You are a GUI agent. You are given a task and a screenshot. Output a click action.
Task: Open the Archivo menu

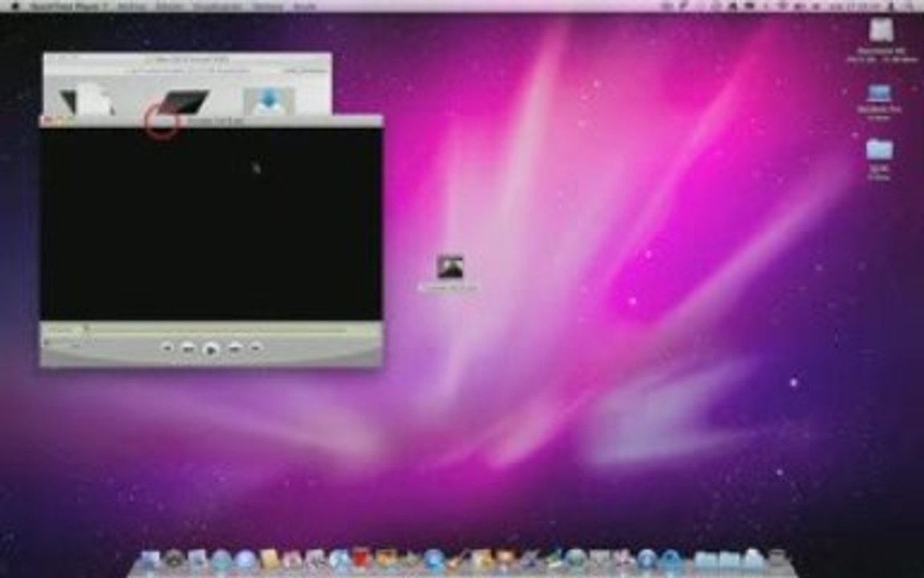(x=132, y=6)
